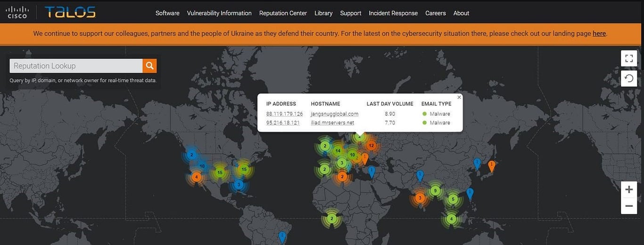Zoom out using the minus button
The height and width of the screenshot is (245, 644).
point(629,206)
